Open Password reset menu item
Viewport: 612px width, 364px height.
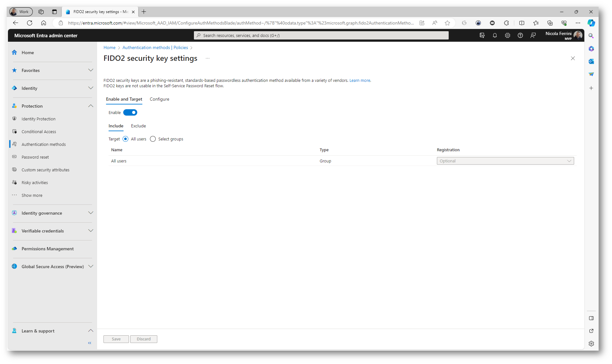point(35,157)
